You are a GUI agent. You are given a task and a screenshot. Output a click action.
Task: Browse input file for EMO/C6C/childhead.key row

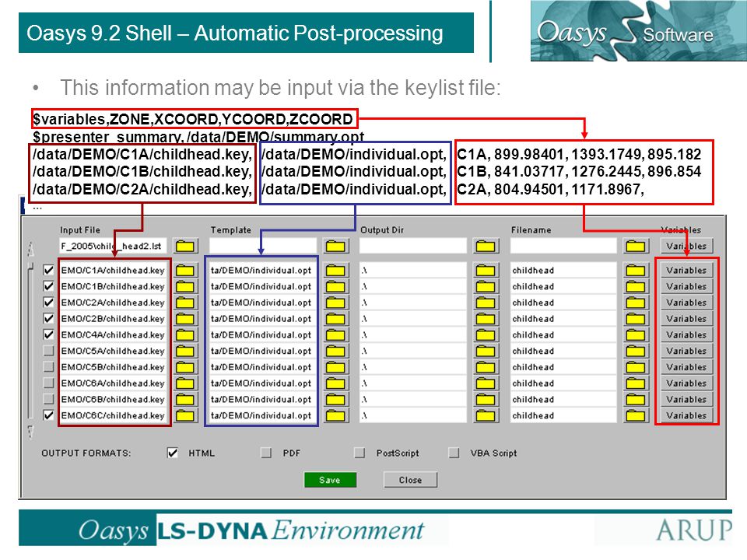point(185,415)
